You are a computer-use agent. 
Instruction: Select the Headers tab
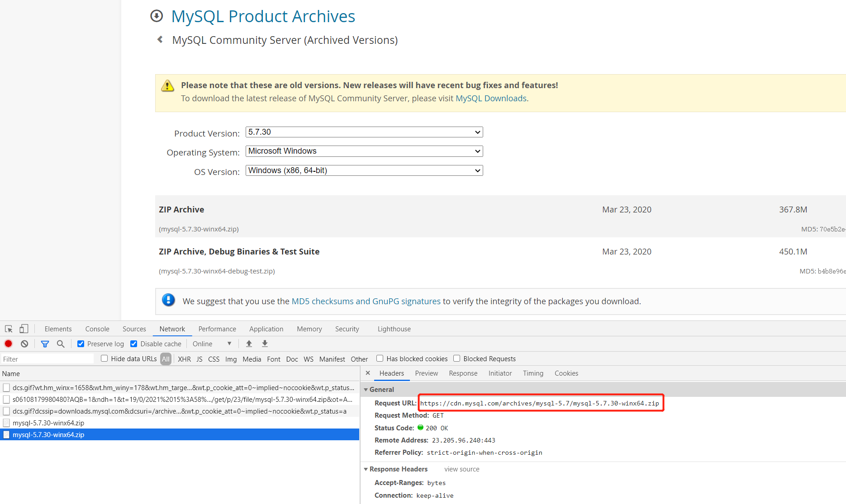[x=392, y=373]
